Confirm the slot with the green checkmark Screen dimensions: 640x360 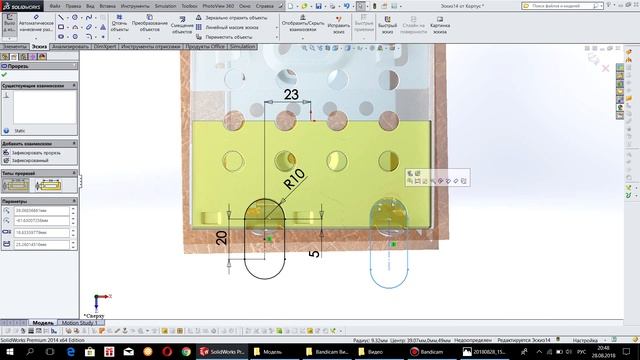pyautogui.click(x=4, y=75)
